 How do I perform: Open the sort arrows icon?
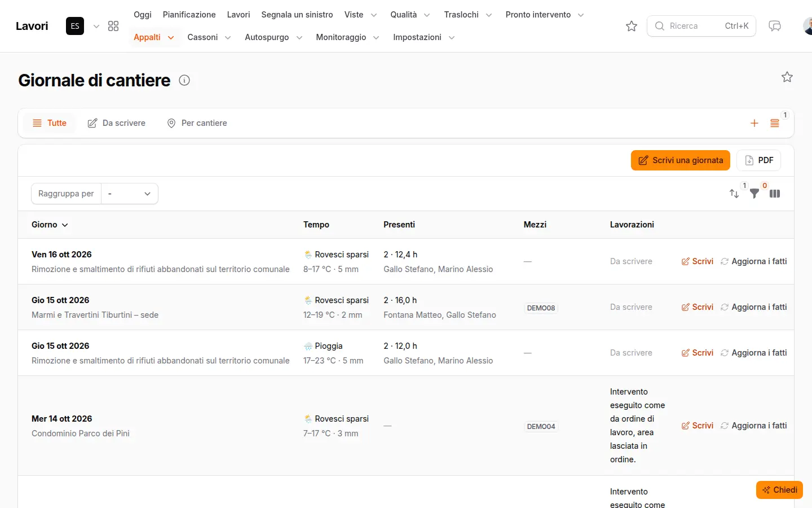click(x=734, y=194)
